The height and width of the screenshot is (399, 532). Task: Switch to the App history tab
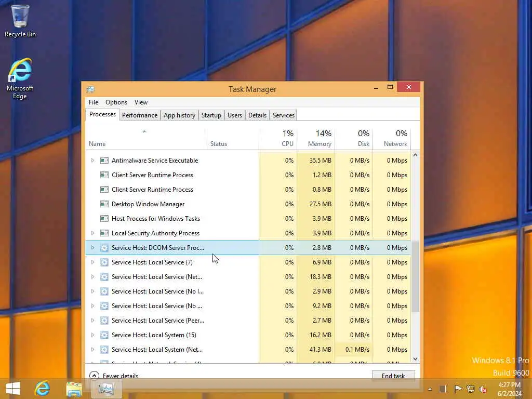click(x=179, y=115)
